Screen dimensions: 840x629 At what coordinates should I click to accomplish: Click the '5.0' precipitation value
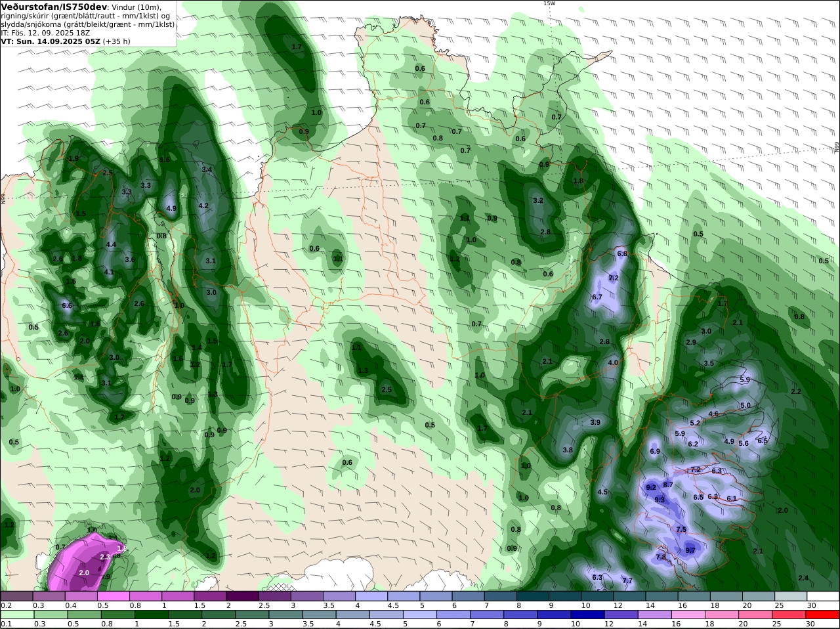click(x=745, y=405)
